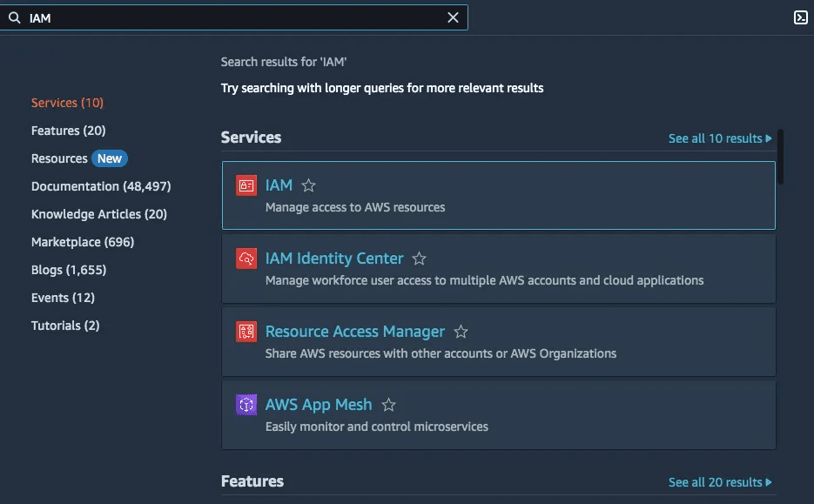Open the Resource Access Manager link
Image resolution: width=814 pixels, height=504 pixels.
(x=355, y=332)
